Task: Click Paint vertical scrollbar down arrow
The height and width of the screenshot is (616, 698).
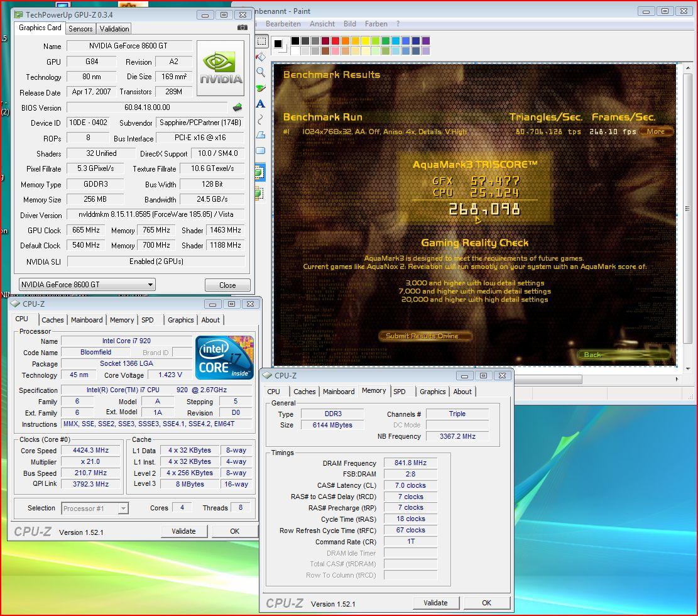Action: [x=688, y=369]
